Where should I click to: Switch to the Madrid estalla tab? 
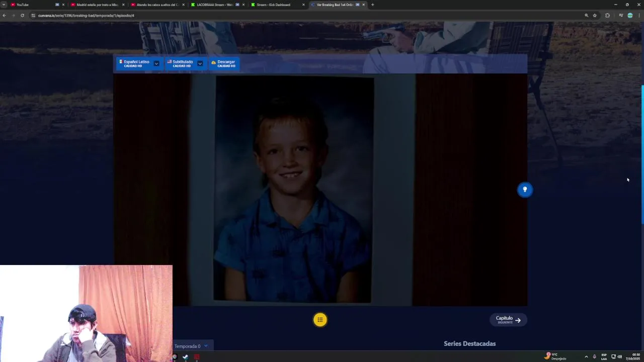point(97,5)
